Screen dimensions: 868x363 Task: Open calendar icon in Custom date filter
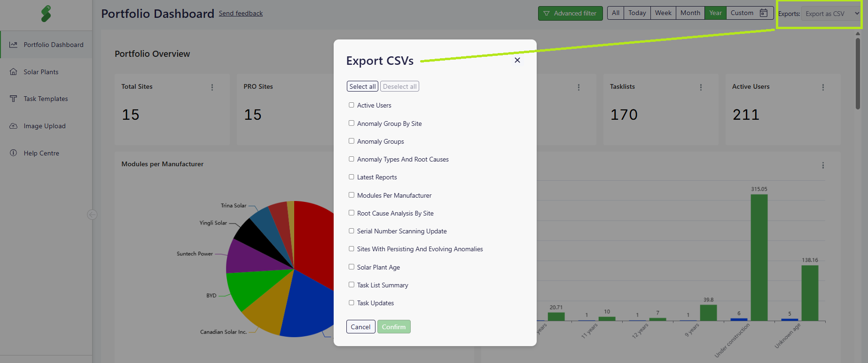764,13
